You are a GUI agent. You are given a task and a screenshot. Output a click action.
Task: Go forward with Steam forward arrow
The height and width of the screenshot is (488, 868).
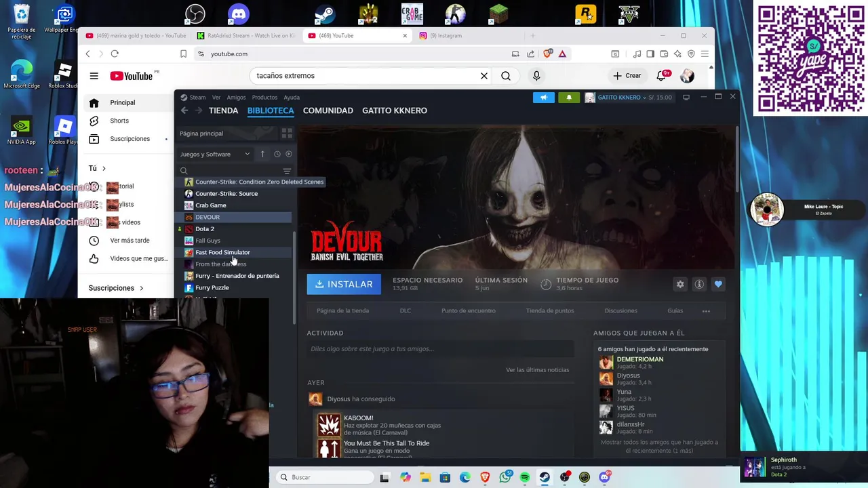point(199,110)
